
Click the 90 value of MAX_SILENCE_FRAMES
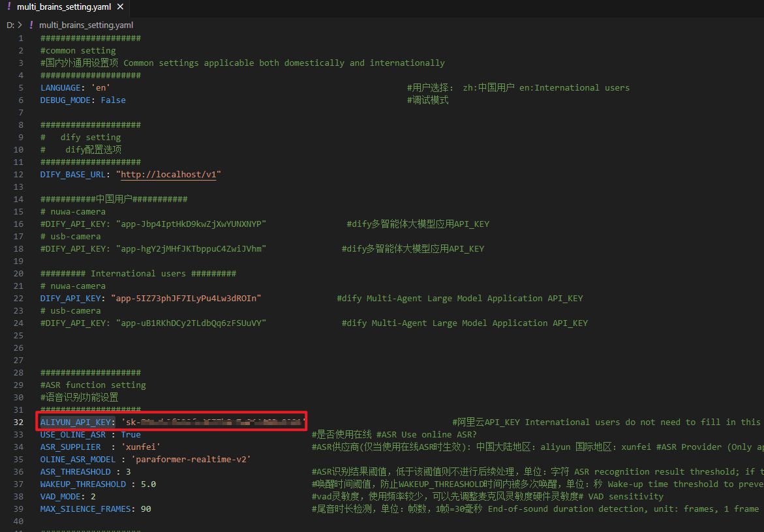(145, 509)
